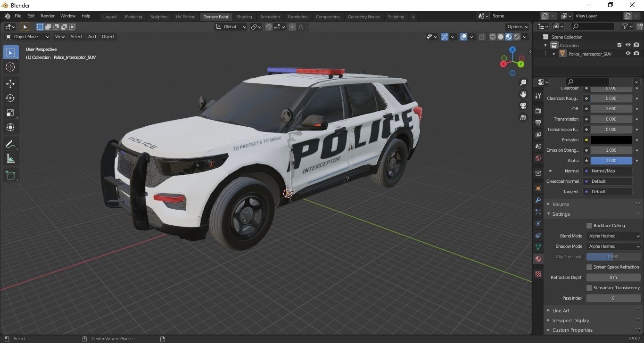
Task: Open the viewport Options dropdown
Action: pyautogui.click(x=517, y=27)
